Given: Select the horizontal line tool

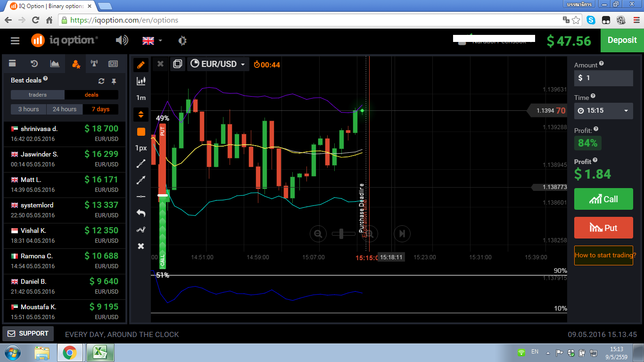Looking at the screenshot, I should (x=141, y=197).
